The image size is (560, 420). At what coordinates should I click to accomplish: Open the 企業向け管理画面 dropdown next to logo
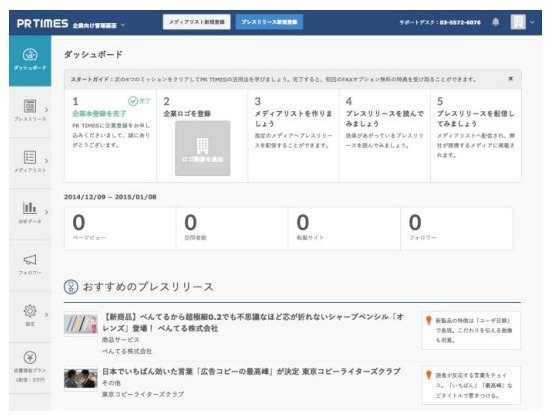pos(99,25)
